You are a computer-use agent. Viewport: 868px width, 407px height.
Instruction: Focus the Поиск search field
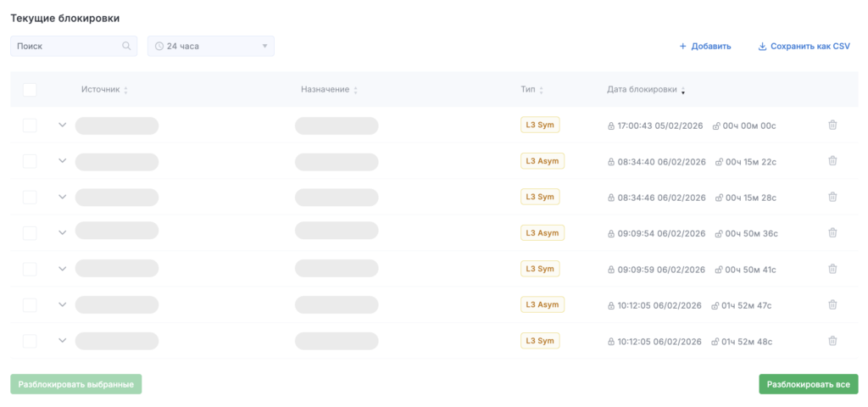coord(68,47)
